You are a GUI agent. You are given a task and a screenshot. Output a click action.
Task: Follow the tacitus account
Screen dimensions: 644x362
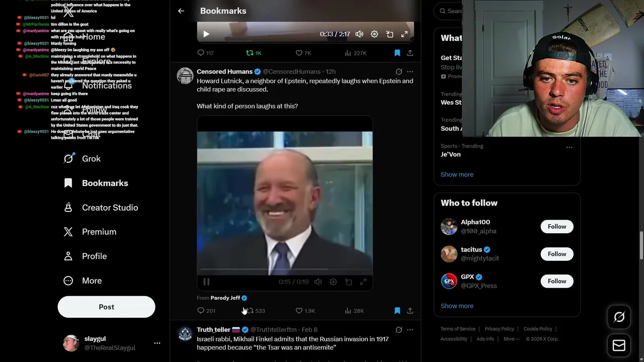(x=557, y=254)
